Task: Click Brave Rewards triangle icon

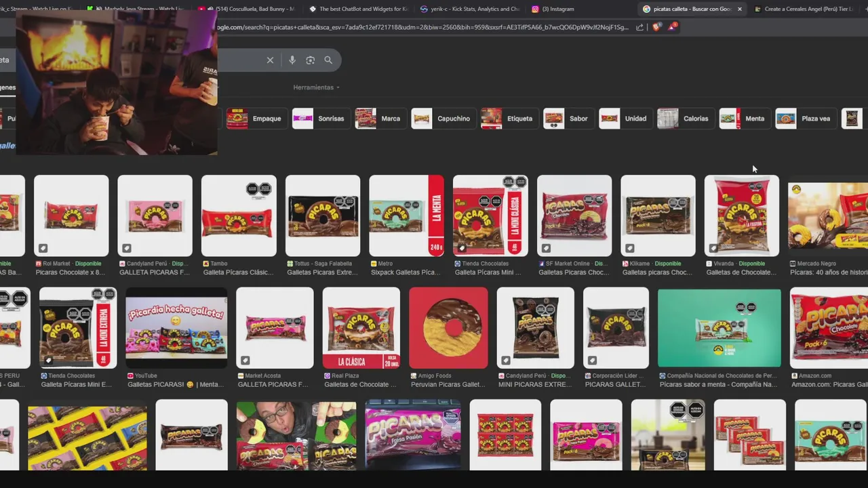Action: point(672,26)
